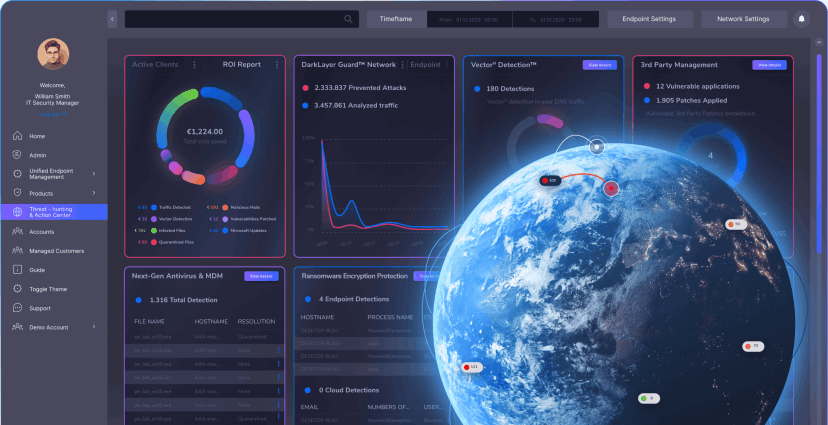Open Accounts via its sidebar icon
This screenshot has height=425, width=828.
17,231
